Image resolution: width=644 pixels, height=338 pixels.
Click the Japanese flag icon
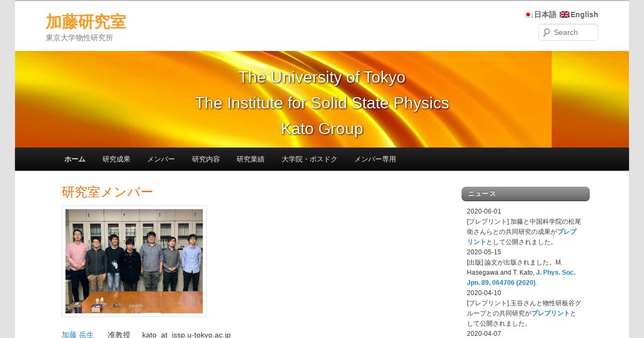(529, 14)
